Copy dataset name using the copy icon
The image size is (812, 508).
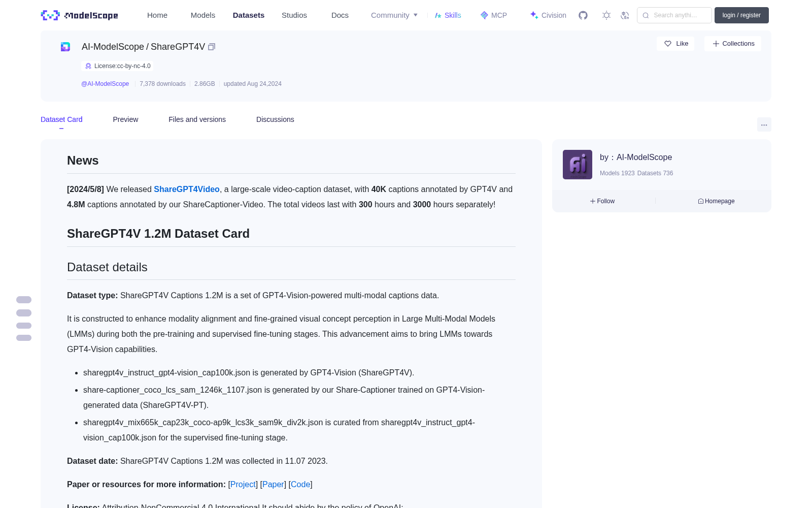click(212, 47)
